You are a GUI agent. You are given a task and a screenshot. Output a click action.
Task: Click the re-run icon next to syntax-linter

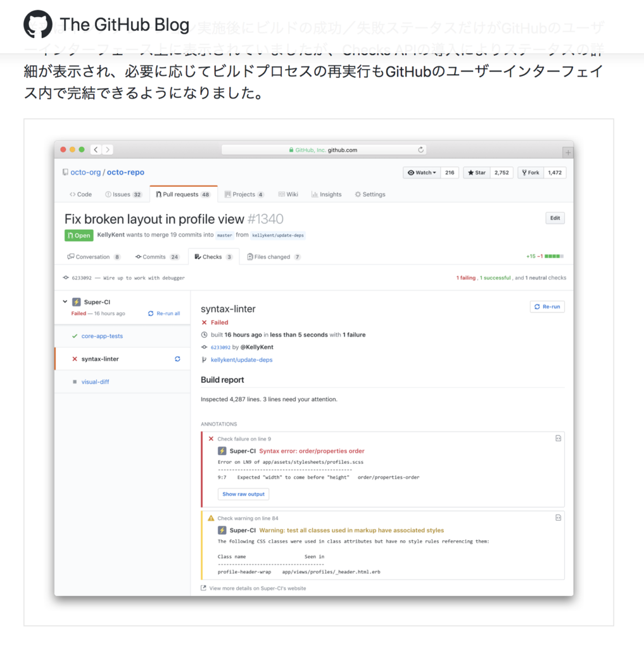click(177, 359)
